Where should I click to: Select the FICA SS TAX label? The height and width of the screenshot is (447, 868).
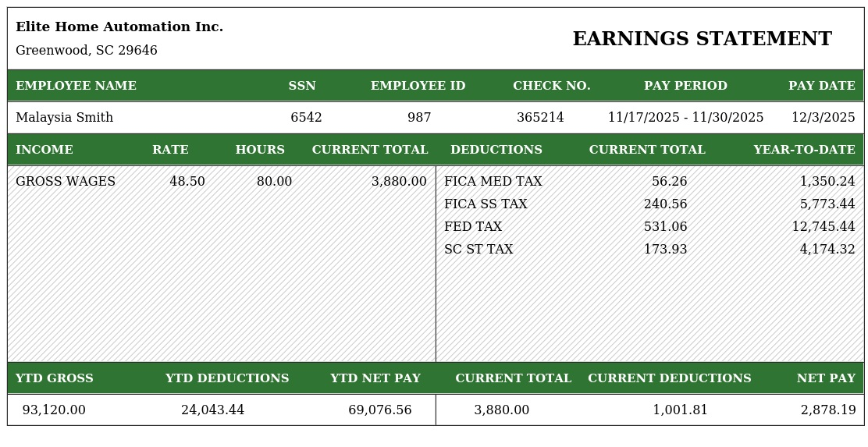486,204
